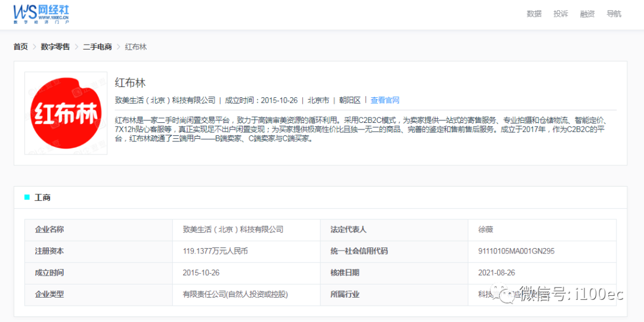Screen dimensions: 644x322
Task: Click the approval date 2021-08-26
Action: coord(496,273)
